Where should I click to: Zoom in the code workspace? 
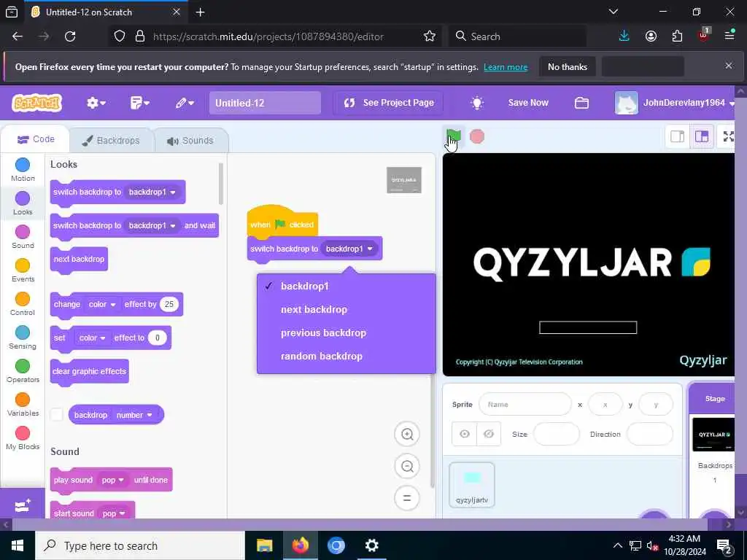(407, 435)
